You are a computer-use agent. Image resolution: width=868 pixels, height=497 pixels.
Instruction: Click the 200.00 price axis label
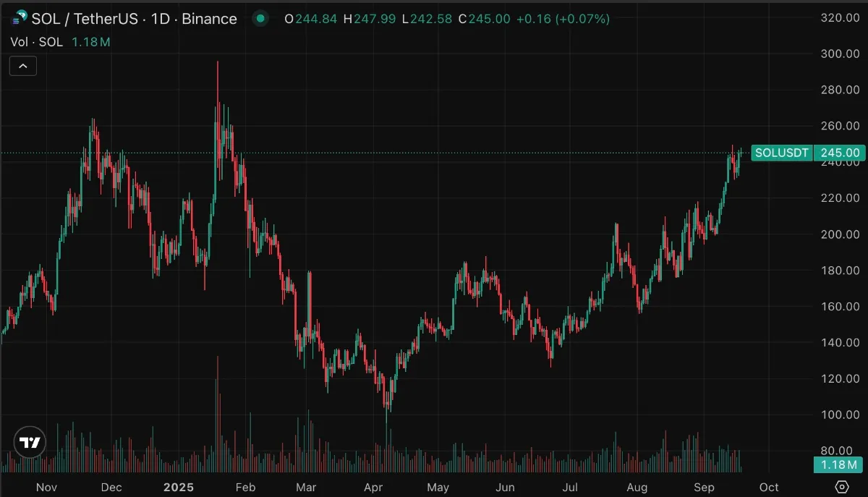839,234
